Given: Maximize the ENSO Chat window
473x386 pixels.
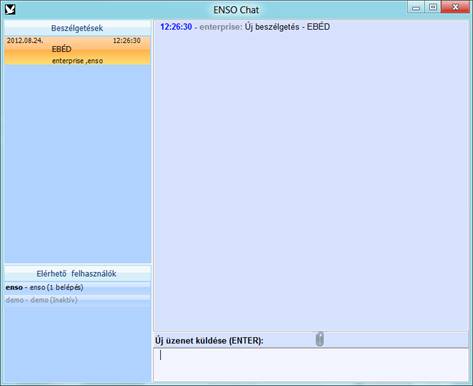Looking at the screenshot, I should click(433, 7).
